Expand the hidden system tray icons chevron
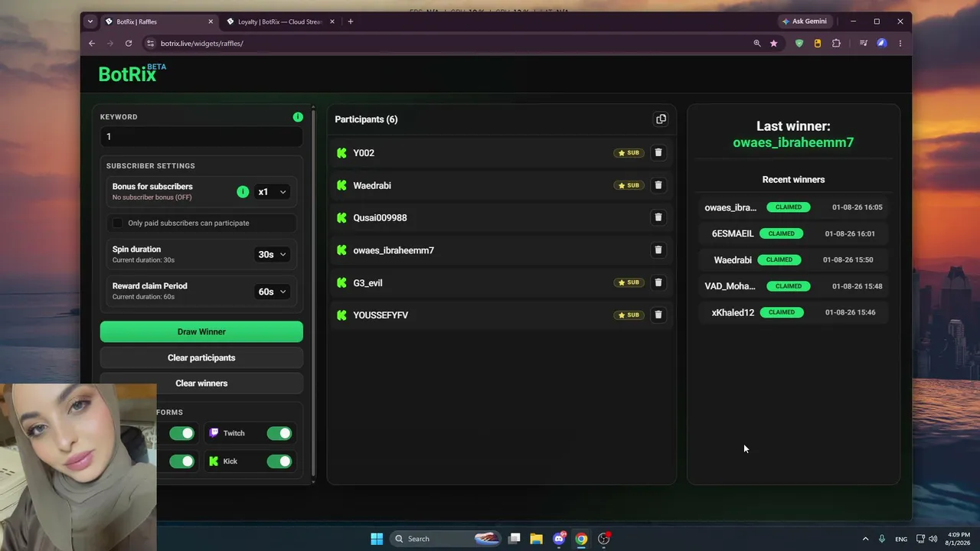The width and height of the screenshot is (980, 551). (x=866, y=539)
